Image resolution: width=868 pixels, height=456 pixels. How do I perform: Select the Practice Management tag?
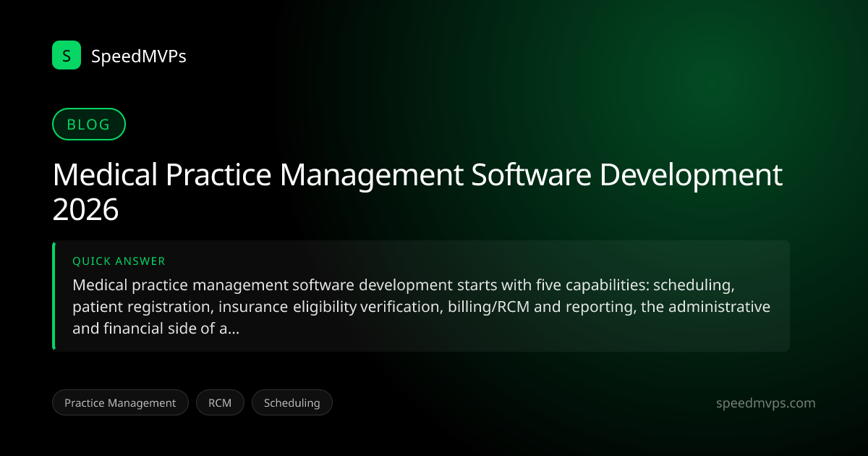(120, 403)
